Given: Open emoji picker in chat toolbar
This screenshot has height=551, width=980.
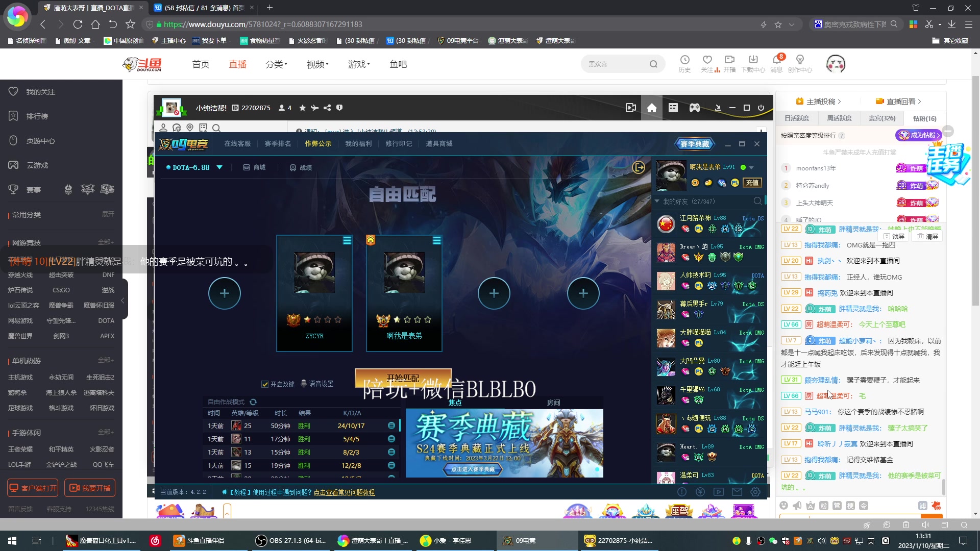Looking at the screenshot, I should click(x=784, y=505).
